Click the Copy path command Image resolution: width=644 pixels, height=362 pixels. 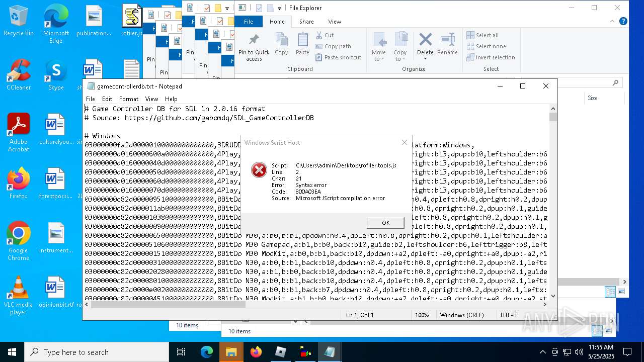point(333,46)
